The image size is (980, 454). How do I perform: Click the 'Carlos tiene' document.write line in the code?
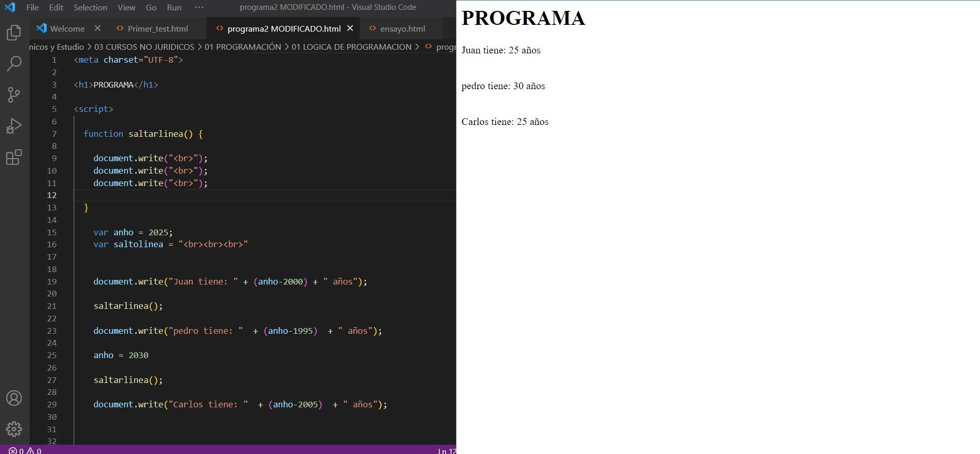point(240,404)
